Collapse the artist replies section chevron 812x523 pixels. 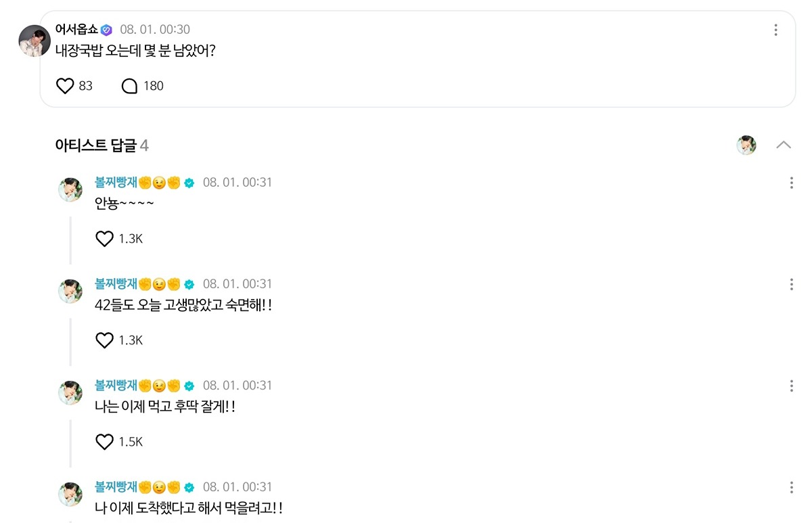pyautogui.click(x=784, y=145)
